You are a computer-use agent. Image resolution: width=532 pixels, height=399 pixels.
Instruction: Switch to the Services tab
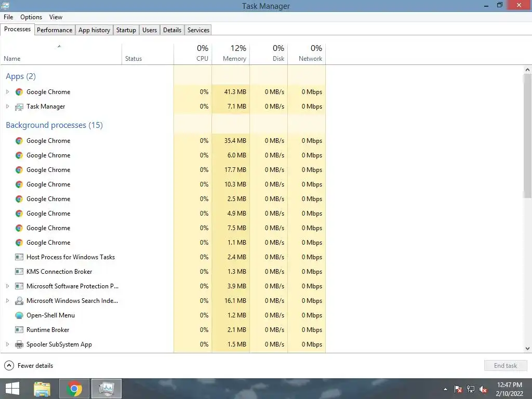tap(198, 30)
